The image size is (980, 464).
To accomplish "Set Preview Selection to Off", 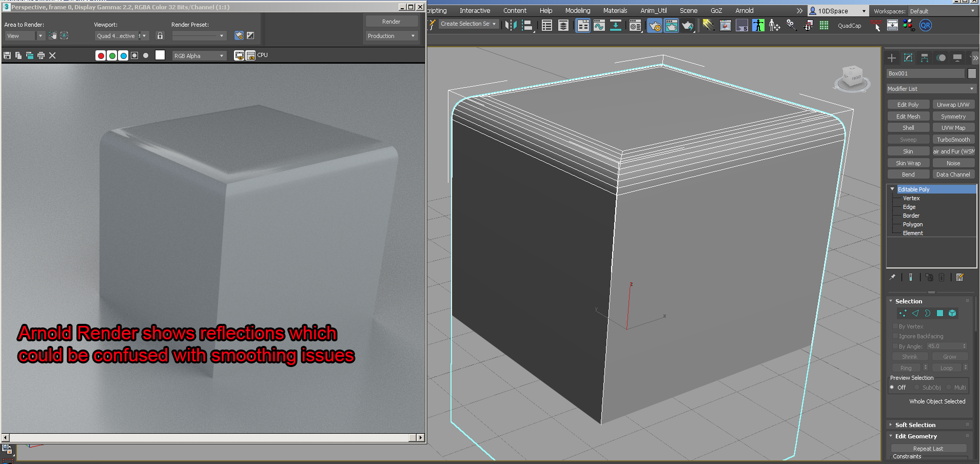I will pyautogui.click(x=893, y=388).
